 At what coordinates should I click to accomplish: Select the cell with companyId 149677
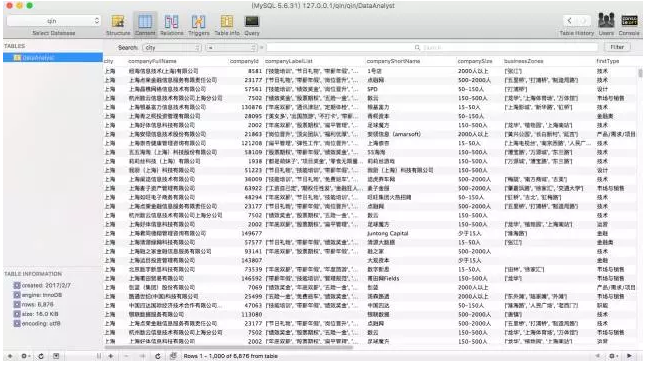[x=246, y=234]
